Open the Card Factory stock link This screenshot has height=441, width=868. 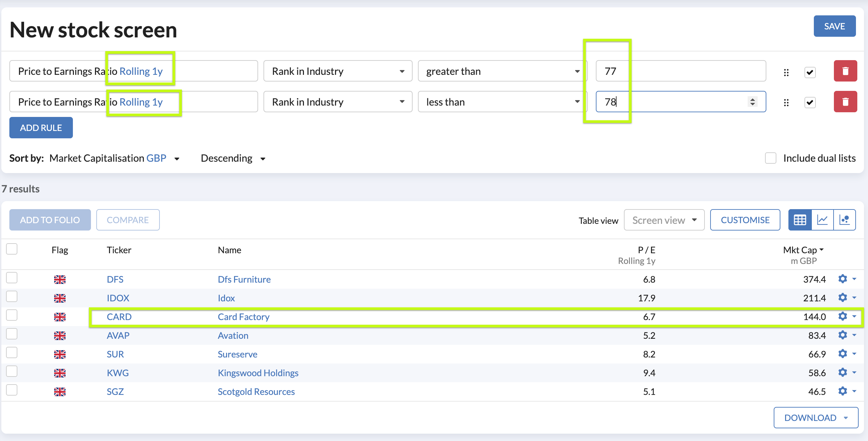point(243,317)
